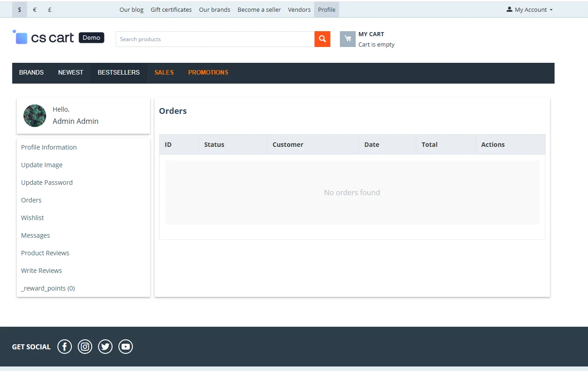Visit the Gift certificates link

coord(171,9)
